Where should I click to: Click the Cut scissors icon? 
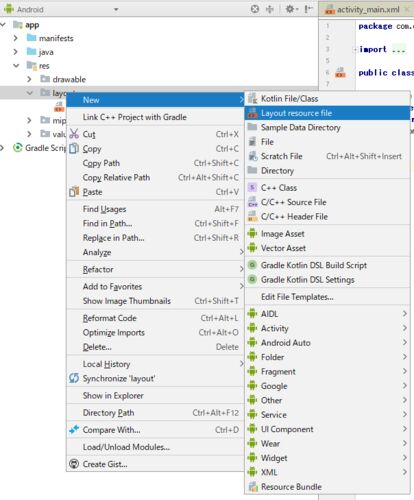[74, 134]
